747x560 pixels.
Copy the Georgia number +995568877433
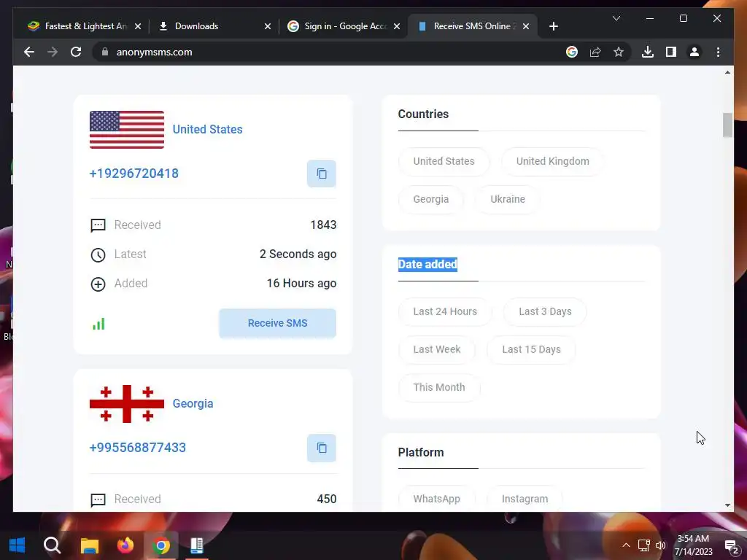(x=322, y=448)
